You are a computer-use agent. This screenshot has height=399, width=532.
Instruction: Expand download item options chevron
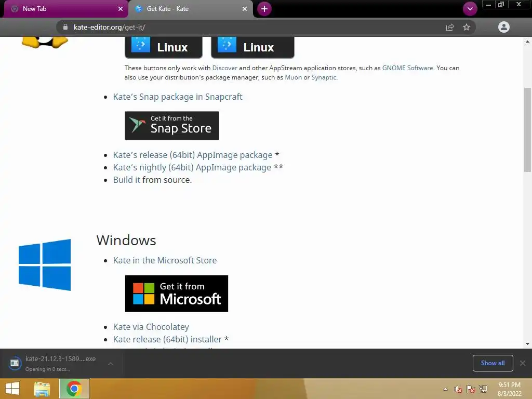pyautogui.click(x=110, y=363)
